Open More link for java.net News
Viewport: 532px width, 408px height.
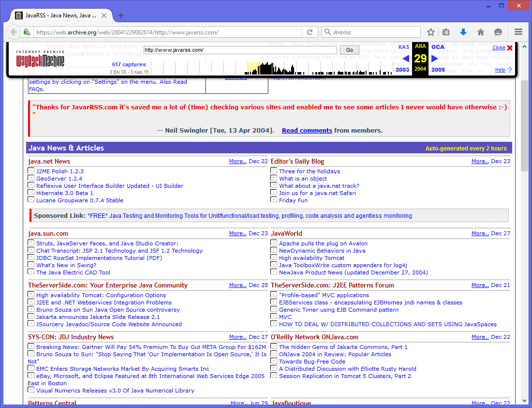click(x=238, y=161)
